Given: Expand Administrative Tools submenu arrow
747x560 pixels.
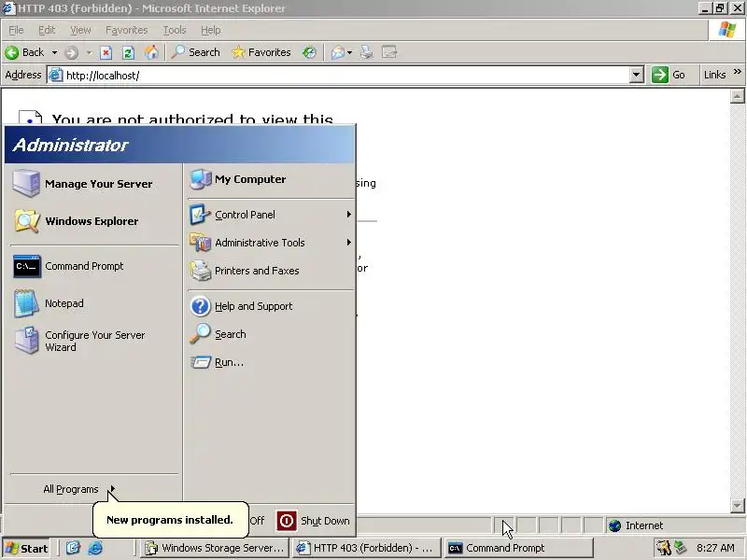Looking at the screenshot, I should pos(348,243).
